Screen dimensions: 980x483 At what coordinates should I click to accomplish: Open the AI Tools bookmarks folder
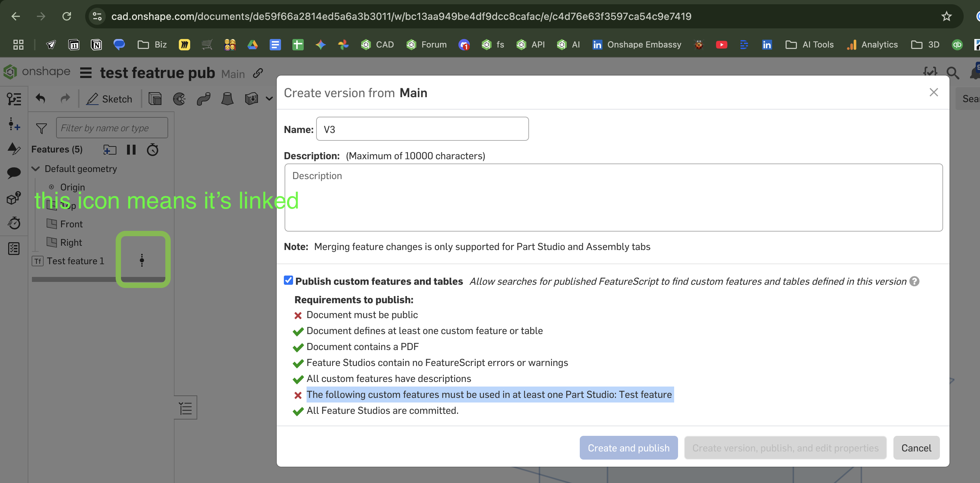(x=809, y=44)
